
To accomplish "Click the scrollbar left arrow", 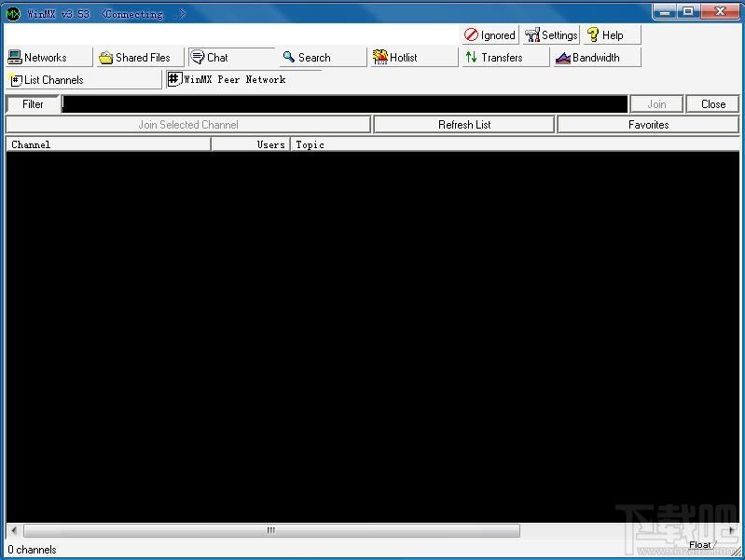I will click(14, 530).
